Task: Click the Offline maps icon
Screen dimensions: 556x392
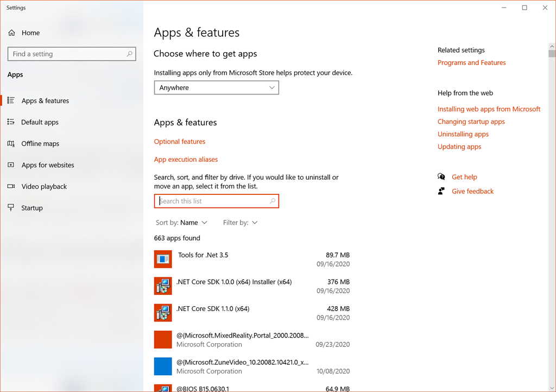Action: (11, 143)
